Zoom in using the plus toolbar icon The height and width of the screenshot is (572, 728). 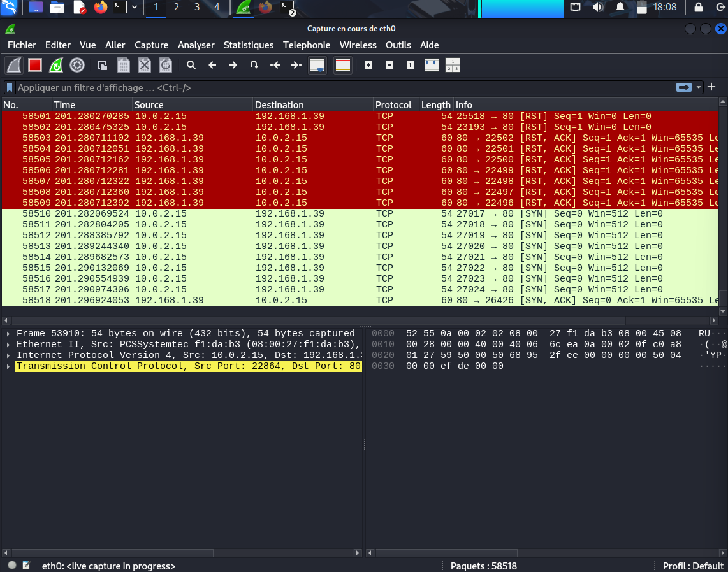pos(368,65)
